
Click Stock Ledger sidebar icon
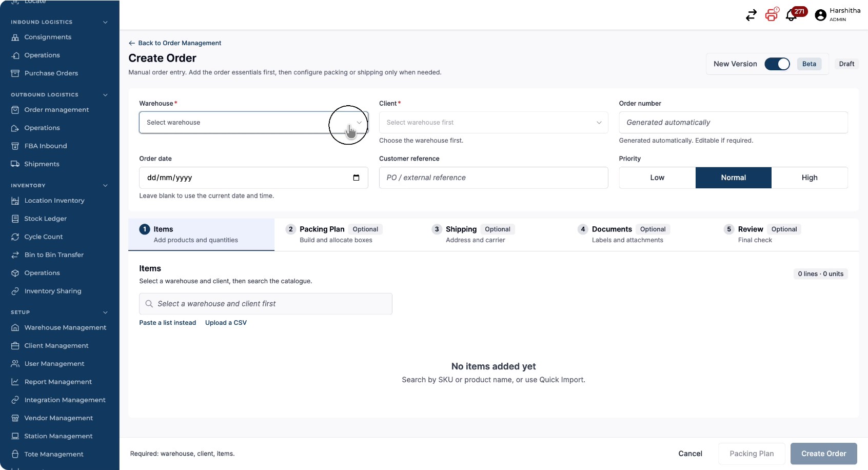pos(15,219)
